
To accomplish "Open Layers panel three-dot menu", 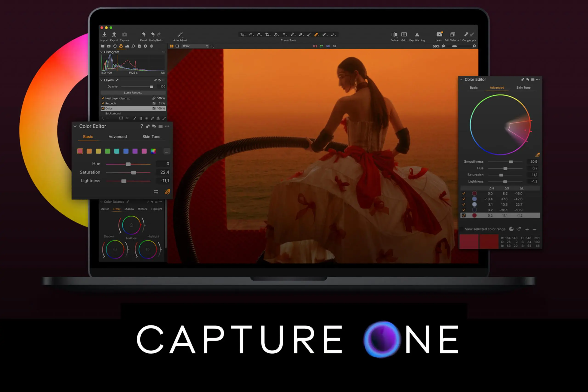I will pyautogui.click(x=164, y=80).
